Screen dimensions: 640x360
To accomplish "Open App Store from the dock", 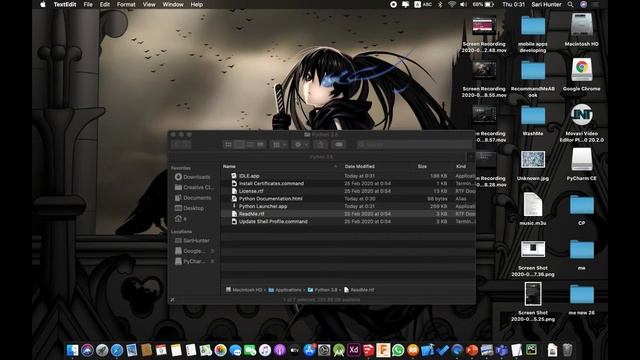I will click(x=309, y=350).
